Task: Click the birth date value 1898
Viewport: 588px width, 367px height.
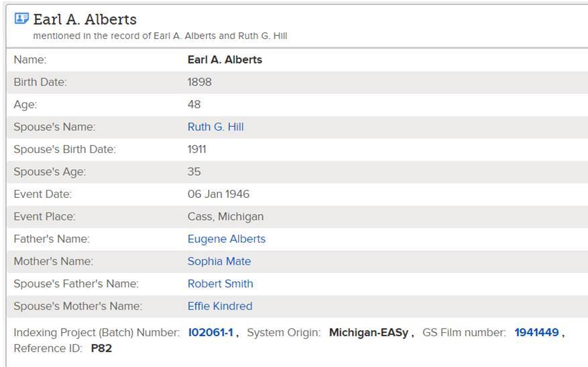Action: (x=199, y=82)
